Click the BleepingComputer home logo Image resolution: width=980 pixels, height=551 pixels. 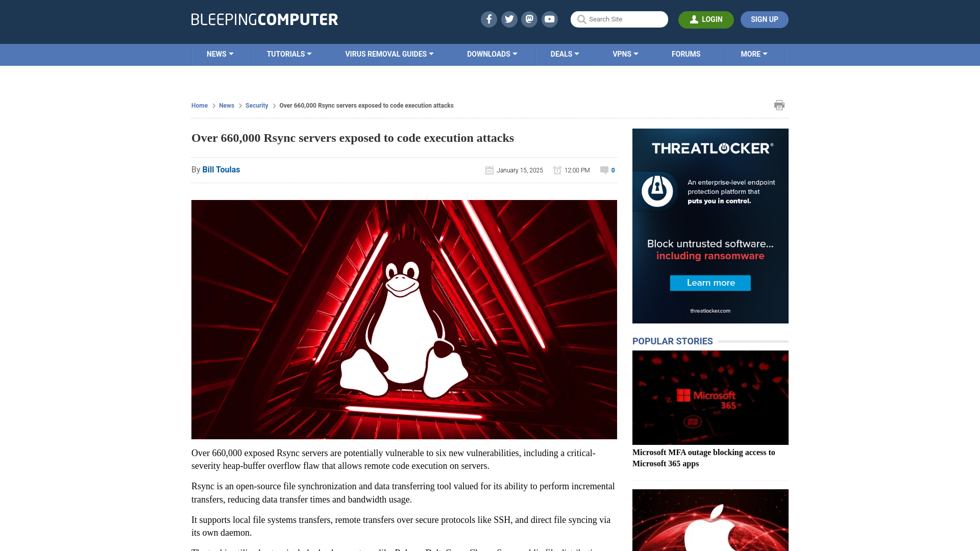[264, 19]
